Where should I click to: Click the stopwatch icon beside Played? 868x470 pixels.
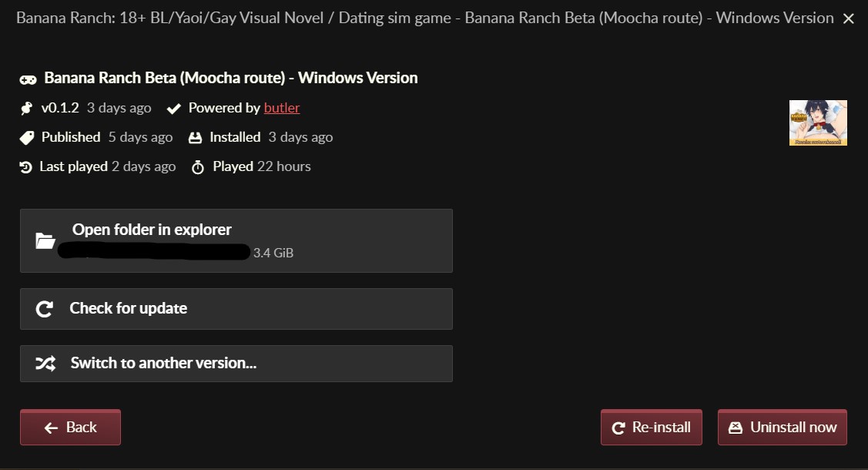tap(198, 167)
